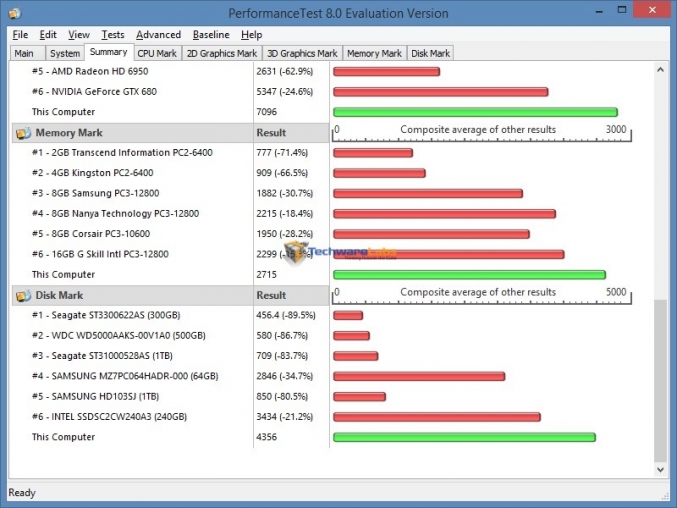Click the 3434 (-21.2%) result value
Image resolution: width=677 pixels, height=508 pixels.
(285, 416)
